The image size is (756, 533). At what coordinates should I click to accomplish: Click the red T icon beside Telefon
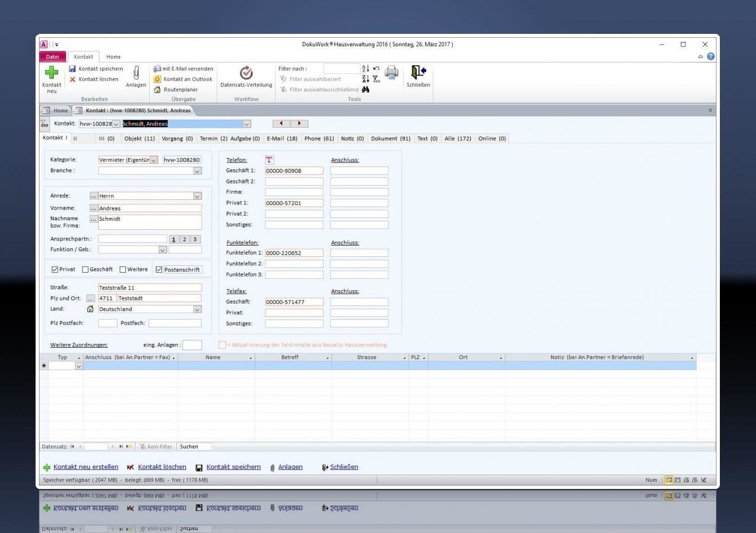(x=269, y=160)
